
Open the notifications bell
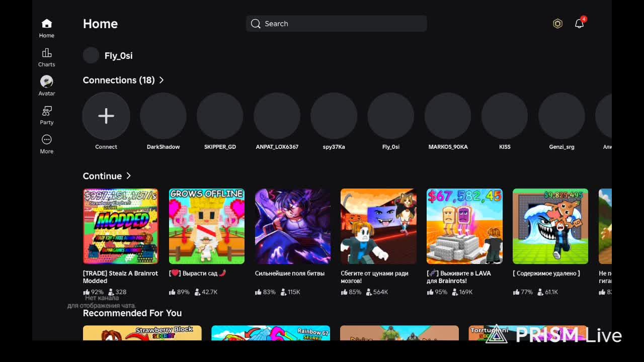tap(579, 24)
